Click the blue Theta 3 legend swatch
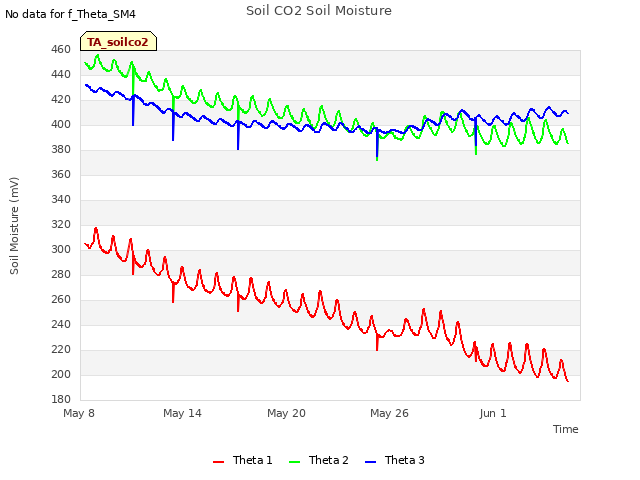 click(x=370, y=462)
